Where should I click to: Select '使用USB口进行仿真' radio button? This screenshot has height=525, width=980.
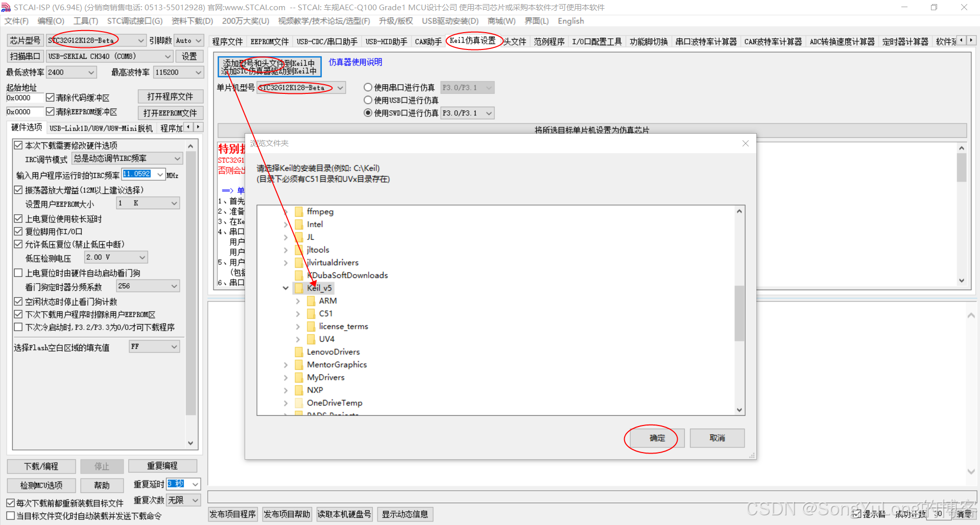coord(368,100)
